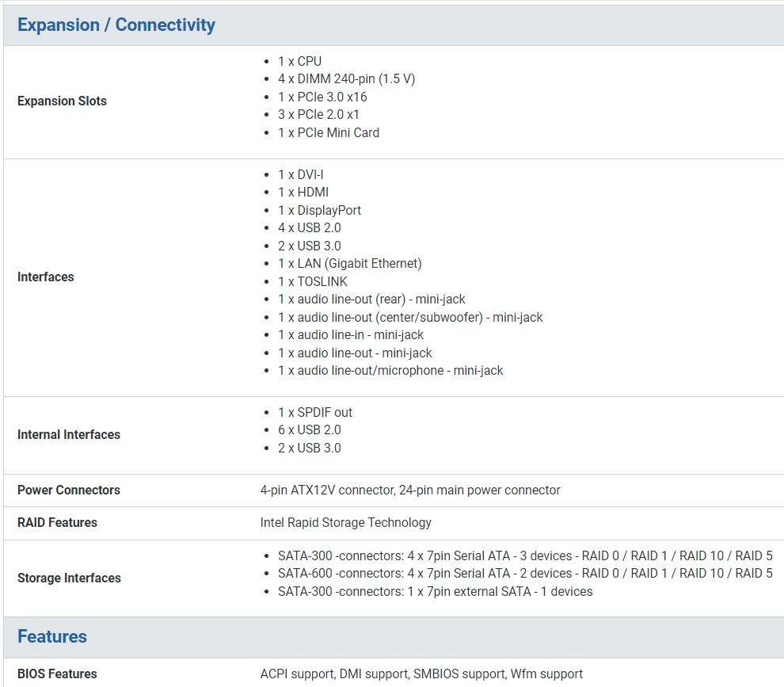Click the Expansion / Connectivity section header
The image size is (784, 687).
[116, 25]
